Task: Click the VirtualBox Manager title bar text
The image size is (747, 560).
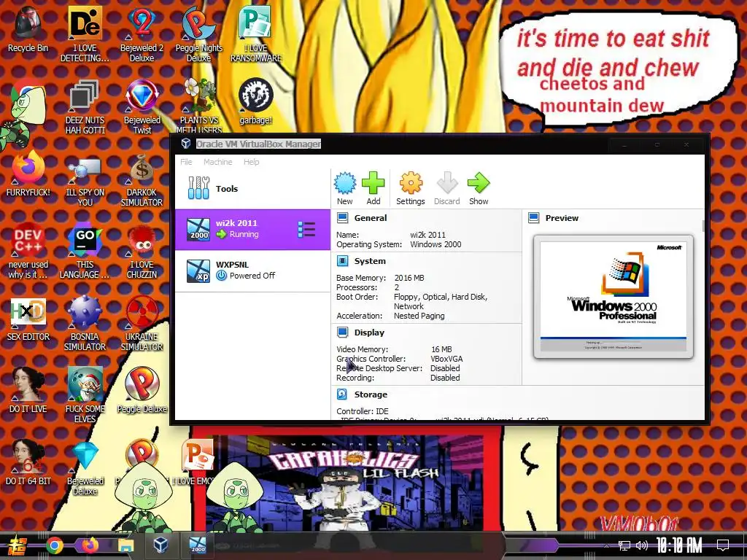Action: (258, 144)
